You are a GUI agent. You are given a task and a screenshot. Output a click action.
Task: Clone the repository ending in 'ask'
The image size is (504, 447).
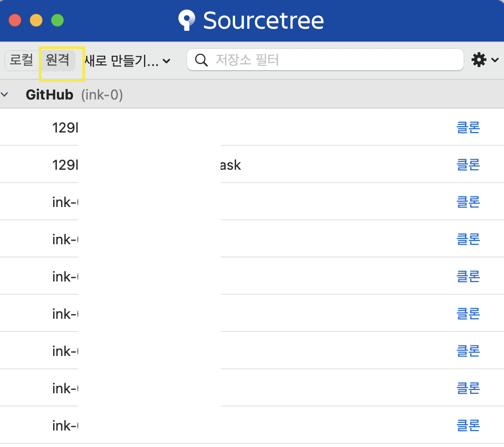click(468, 165)
